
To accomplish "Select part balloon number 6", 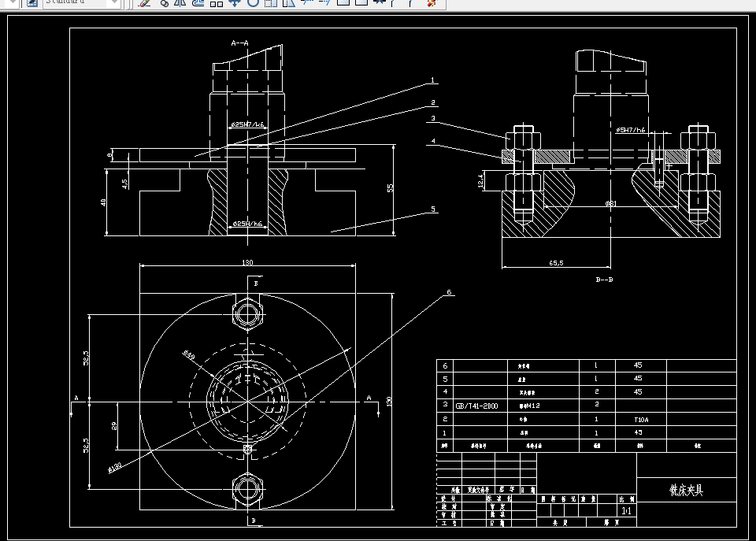I will pyautogui.click(x=449, y=291).
